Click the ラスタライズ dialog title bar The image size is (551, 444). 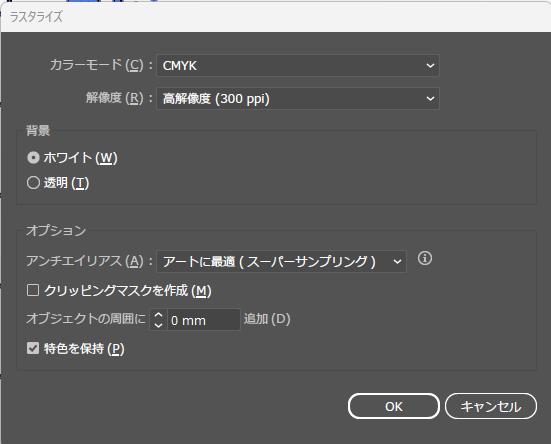coord(276,17)
